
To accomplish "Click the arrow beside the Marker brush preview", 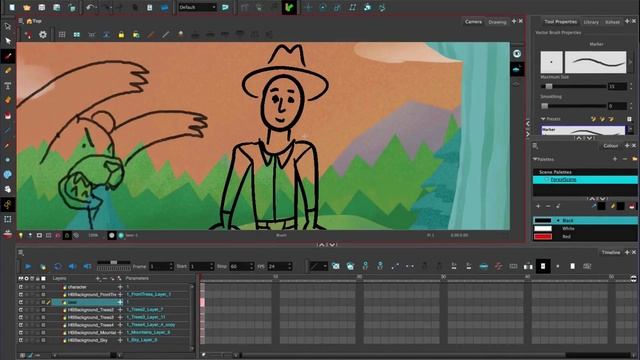I will pos(631,62).
